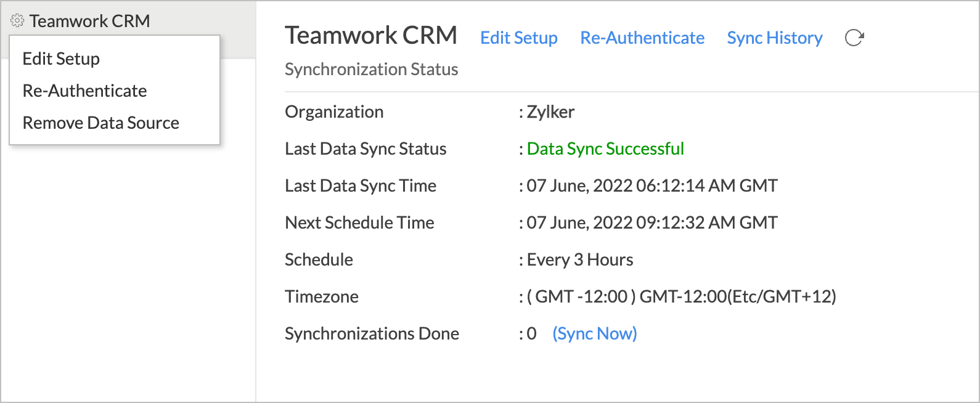
Task: Click the GMT-12:00 timezone value
Action: coord(682,296)
